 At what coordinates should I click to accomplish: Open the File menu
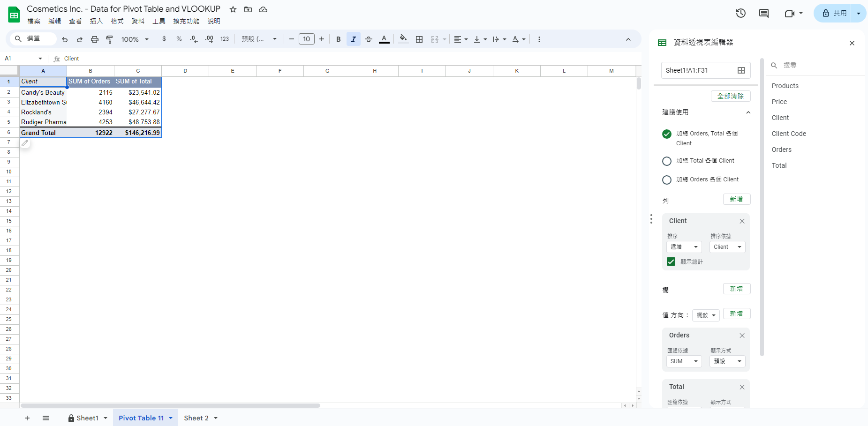34,21
